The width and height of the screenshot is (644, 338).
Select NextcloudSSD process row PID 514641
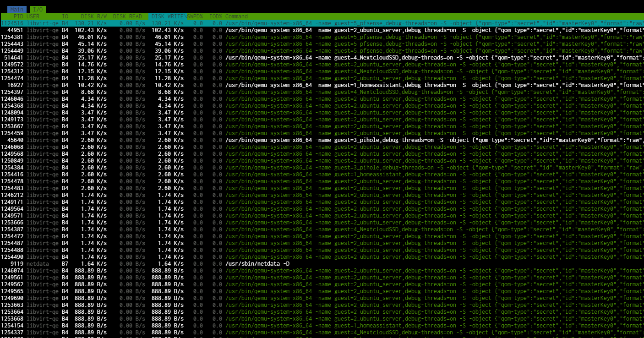tap(322, 58)
